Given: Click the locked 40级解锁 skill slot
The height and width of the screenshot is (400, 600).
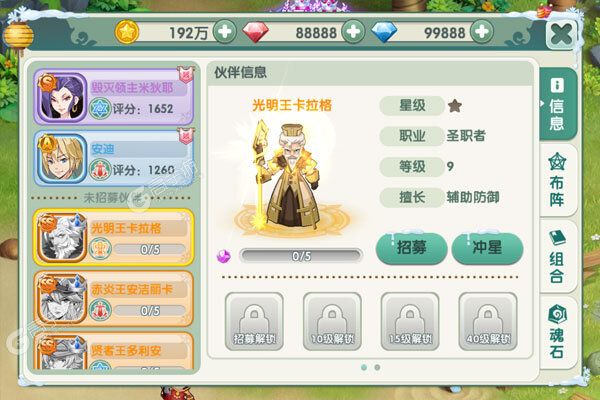Looking at the screenshot, I should 488,322.
